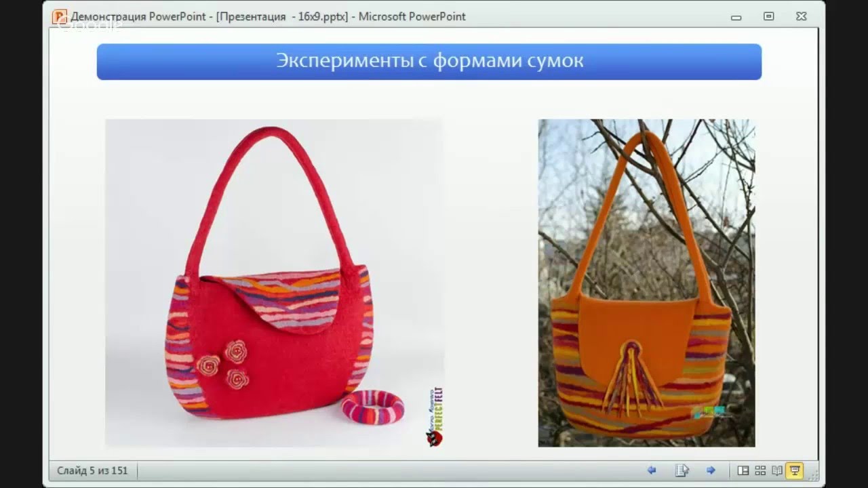Click the PowerPoint icon in title bar
Screen dimensions: 868x488
click(60, 16)
